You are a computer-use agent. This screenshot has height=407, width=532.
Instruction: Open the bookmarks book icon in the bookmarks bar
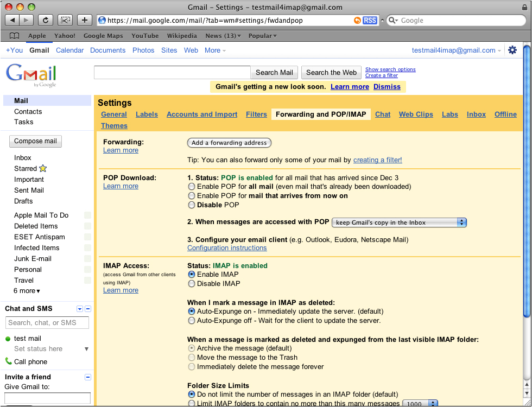14,35
